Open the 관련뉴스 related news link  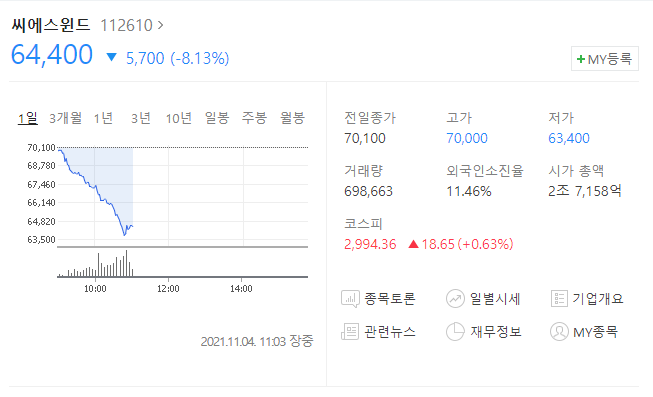pyautogui.click(x=390, y=332)
